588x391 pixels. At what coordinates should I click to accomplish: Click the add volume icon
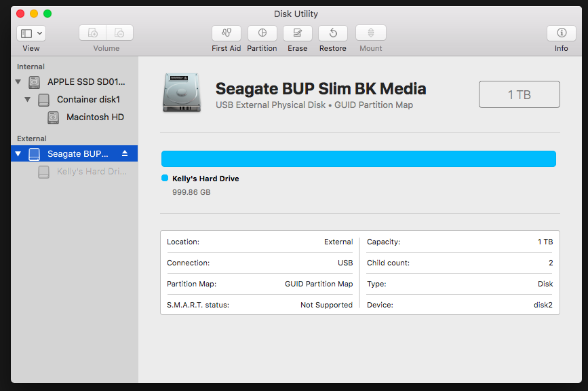point(93,33)
